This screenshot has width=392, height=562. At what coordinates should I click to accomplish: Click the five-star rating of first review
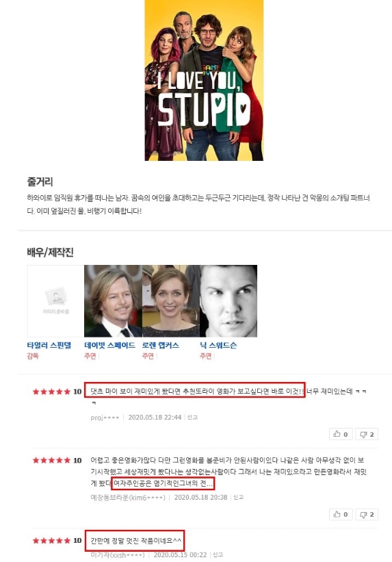point(51,392)
